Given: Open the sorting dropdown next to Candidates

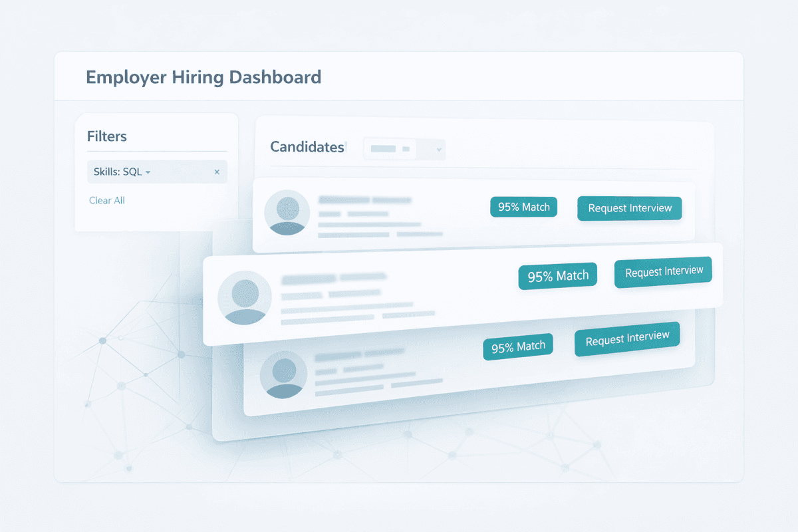Looking at the screenshot, I should [404, 148].
